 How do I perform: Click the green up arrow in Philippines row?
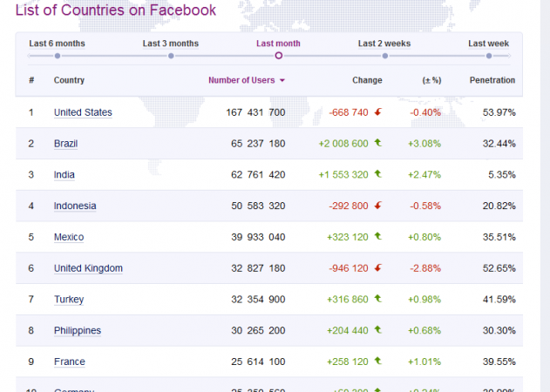coord(378,331)
